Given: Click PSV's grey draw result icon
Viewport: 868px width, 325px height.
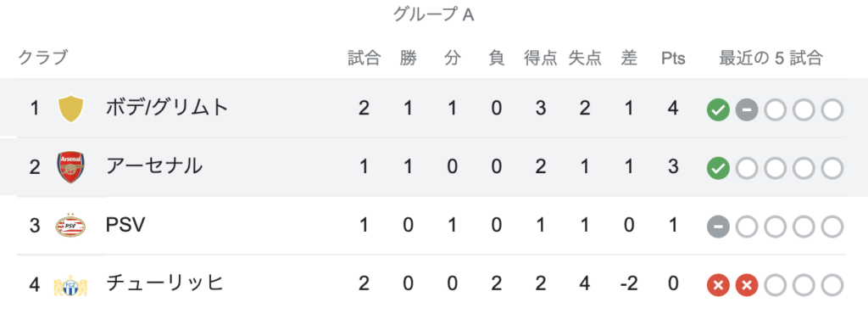Looking at the screenshot, I should click(x=718, y=227).
